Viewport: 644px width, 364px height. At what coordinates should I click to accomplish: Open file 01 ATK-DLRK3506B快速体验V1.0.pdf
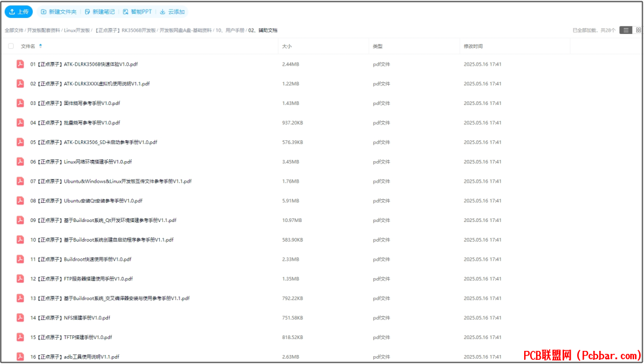point(84,64)
